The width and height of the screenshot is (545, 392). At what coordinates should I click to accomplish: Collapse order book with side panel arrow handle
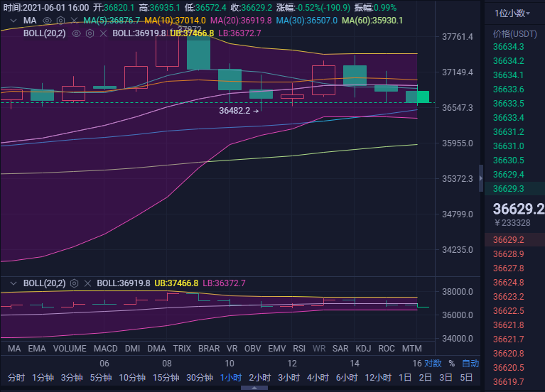click(481, 178)
